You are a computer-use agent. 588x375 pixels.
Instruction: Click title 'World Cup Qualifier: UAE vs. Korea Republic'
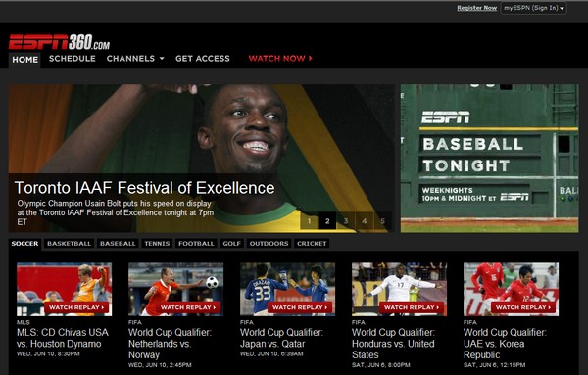[505, 344]
